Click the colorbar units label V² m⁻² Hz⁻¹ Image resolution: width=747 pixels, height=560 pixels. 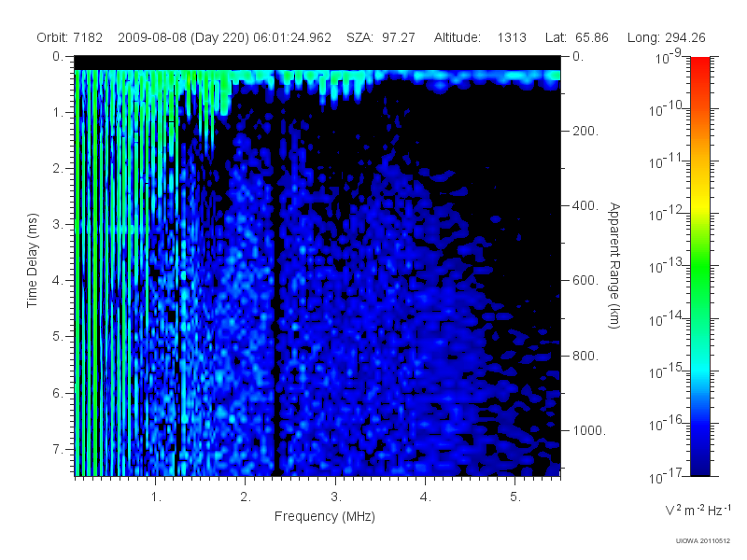click(698, 510)
